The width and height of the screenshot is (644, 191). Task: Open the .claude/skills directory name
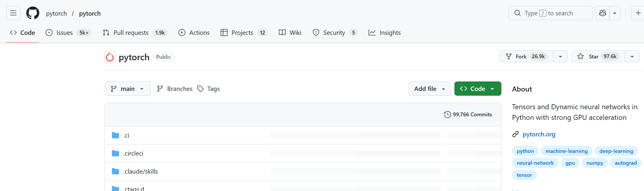click(x=141, y=172)
